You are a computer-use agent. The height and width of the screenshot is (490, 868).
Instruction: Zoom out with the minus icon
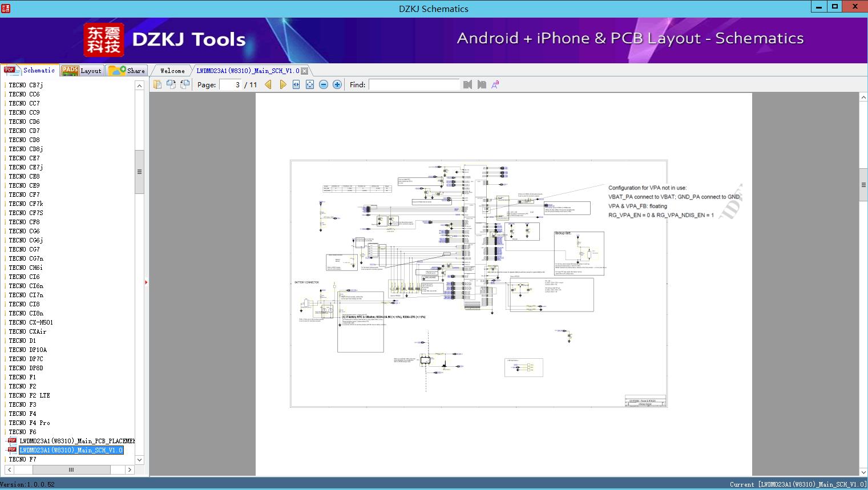(x=324, y=84)
